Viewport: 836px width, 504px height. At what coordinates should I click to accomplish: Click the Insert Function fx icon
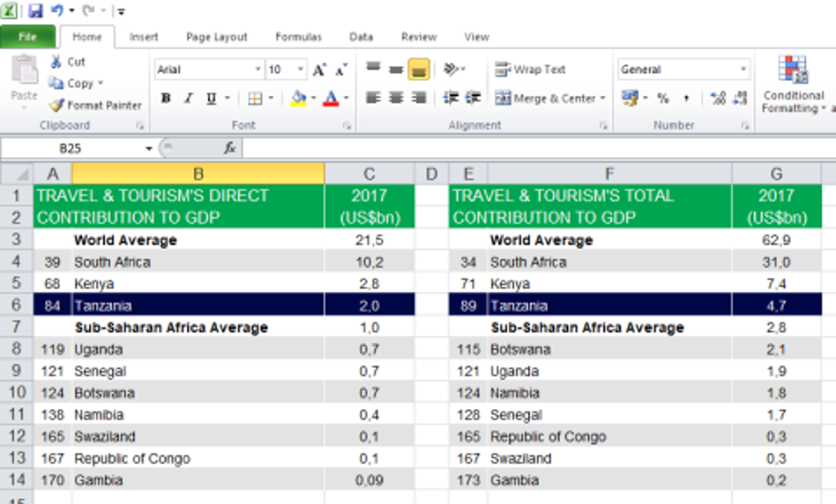(229, 148)
